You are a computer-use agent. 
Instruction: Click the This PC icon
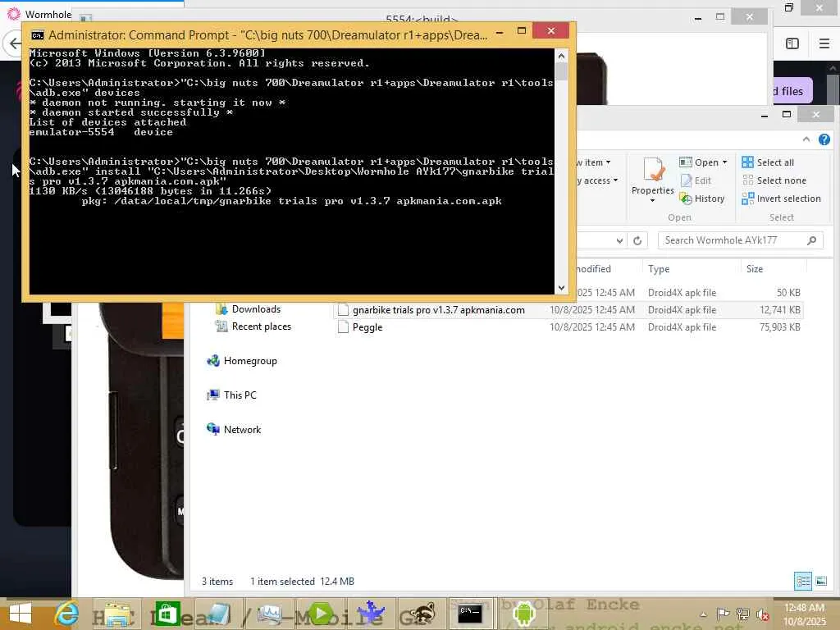213,395
